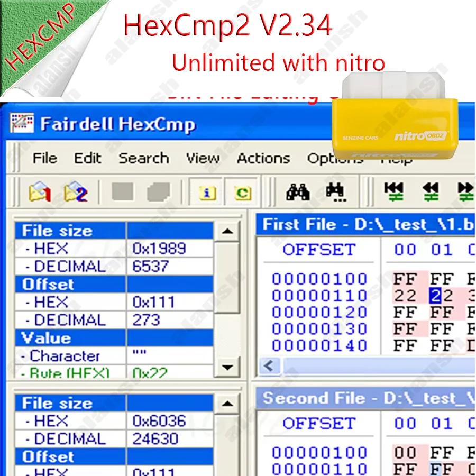The width and height of the screenshot is (476, 476).
Task: Click the binoculars Find icon
Action: coord(299,191)
